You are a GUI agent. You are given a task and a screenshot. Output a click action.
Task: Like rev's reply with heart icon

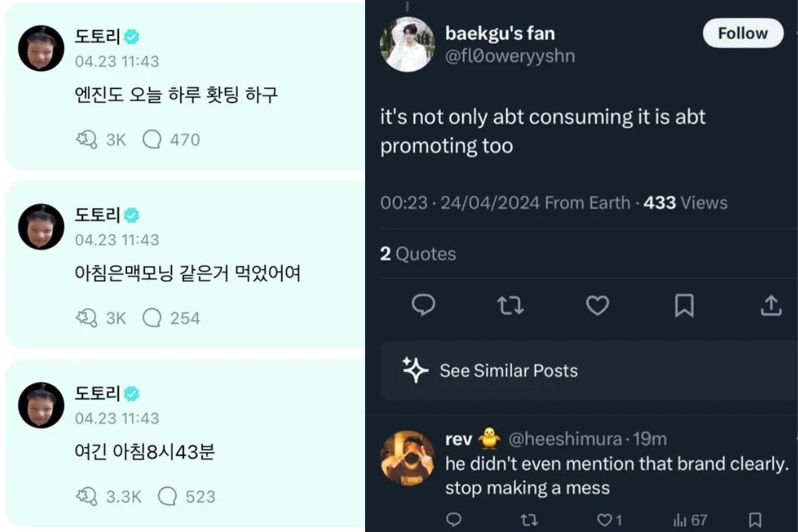pos(604,520)
